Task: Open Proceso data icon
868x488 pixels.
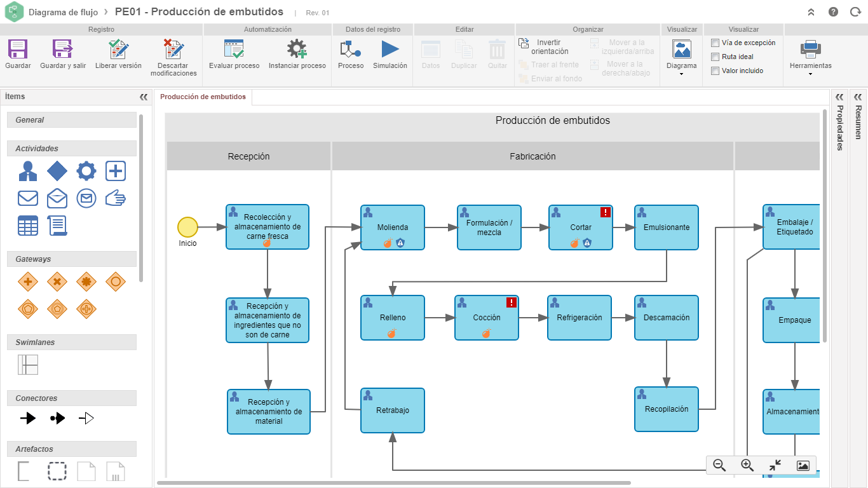Action: (x=351, y=50)
